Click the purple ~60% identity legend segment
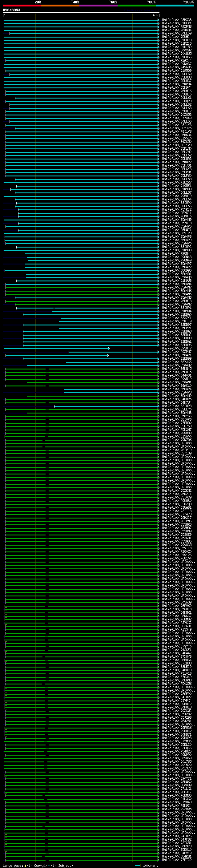The width and height of the screenshot is (197, 868). click(99, 6)
